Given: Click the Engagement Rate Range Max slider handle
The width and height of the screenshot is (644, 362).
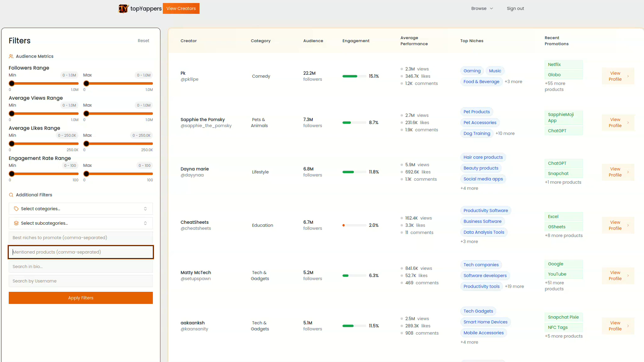Looking at the screenshot, I should [86, 174].
